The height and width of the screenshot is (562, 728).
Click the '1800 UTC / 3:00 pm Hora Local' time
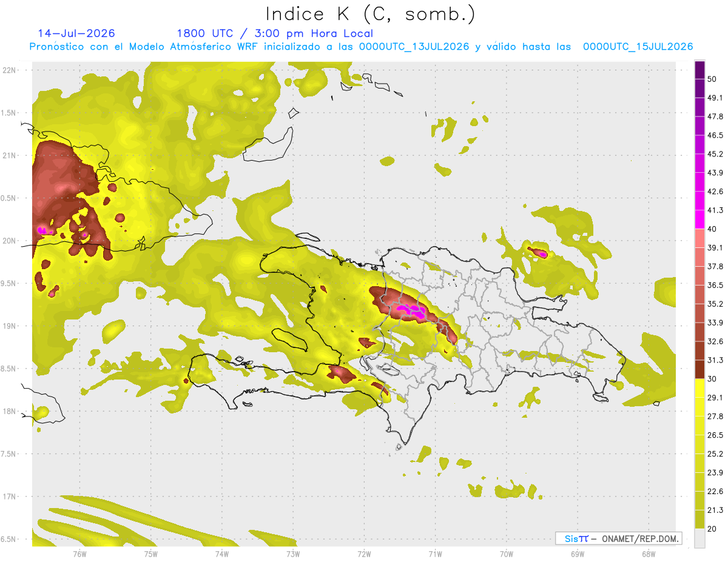click(x=275, y=33)
